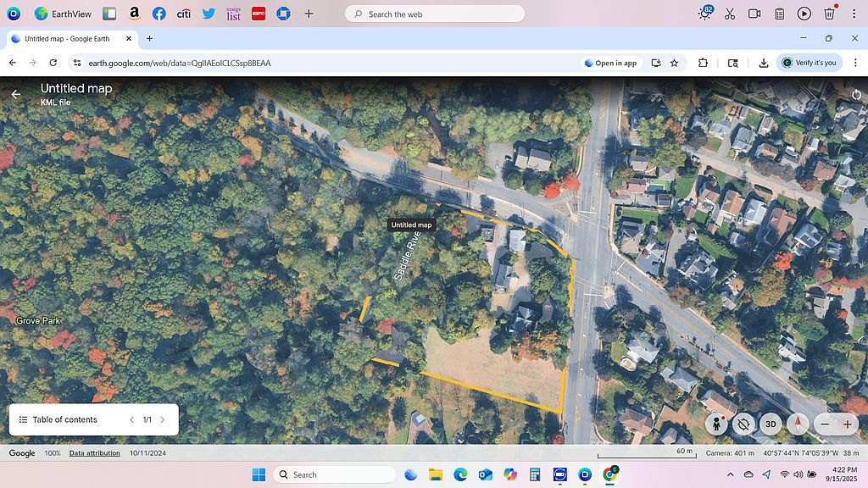Click the Open in app button
868x488 pixels.
tap(610, 63)
